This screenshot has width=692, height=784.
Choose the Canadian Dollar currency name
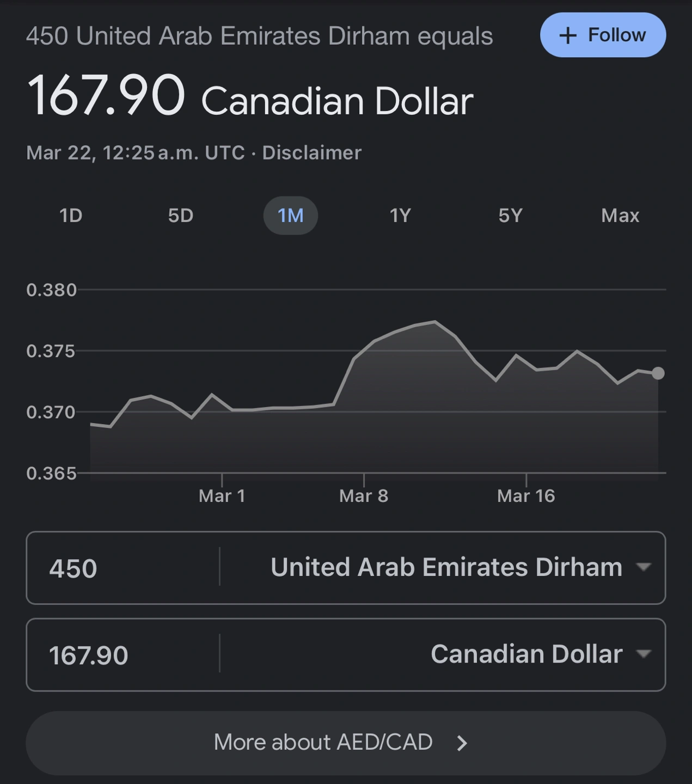pyautogui.click(x=526, y=654)
